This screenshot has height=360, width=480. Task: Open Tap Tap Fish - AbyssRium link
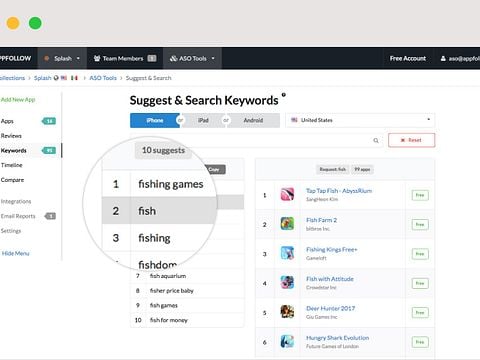(x=339, y=191)
